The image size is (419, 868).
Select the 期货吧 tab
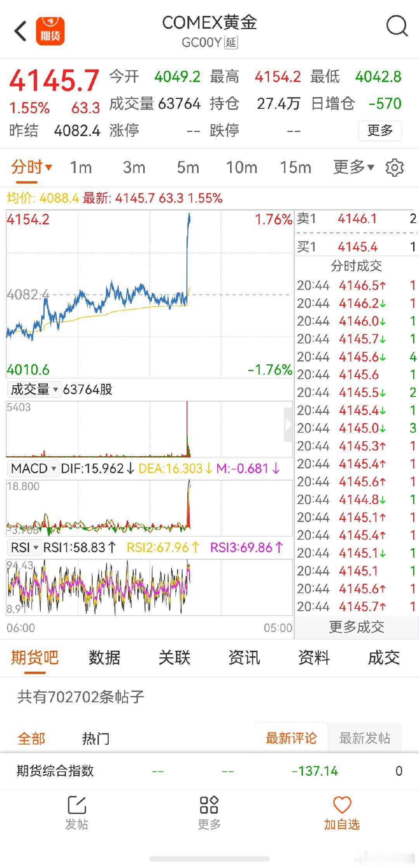point(35,658)
